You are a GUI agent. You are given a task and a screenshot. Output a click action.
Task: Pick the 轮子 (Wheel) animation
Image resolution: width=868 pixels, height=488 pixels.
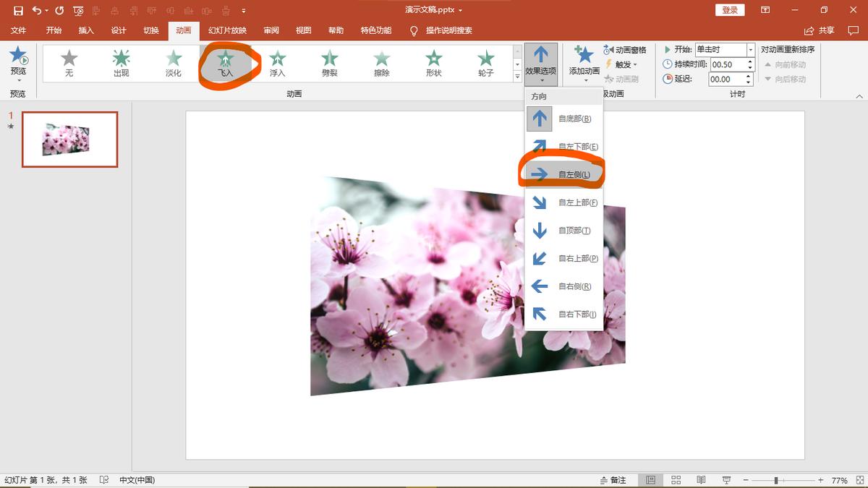(485, 63)
